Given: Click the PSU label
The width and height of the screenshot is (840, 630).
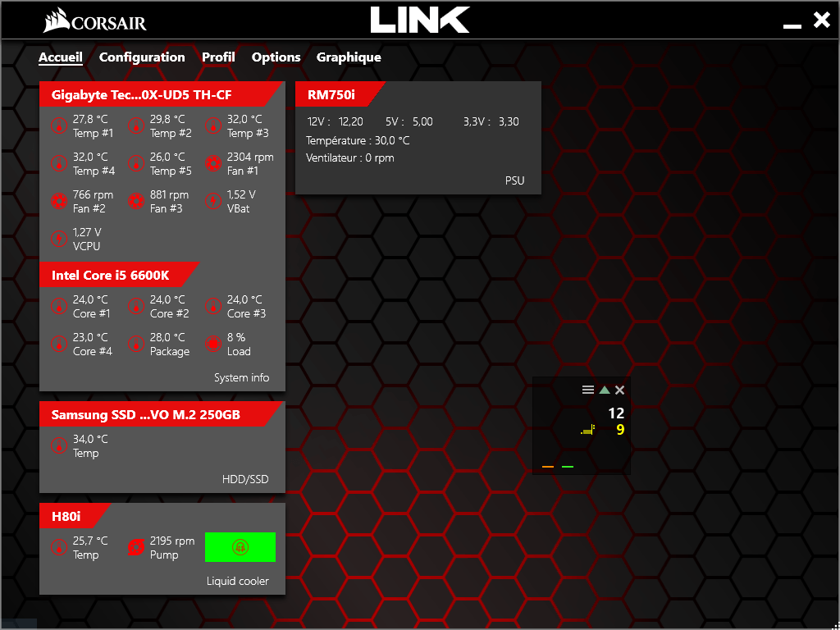Looking at the screenshot, I should (x=515, y=180).
